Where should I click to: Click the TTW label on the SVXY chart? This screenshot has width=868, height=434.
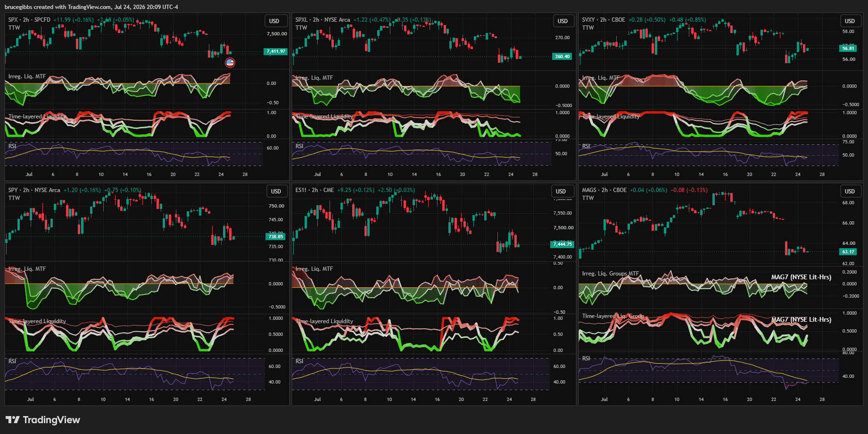pyautogui.click(x=588, y=28)
